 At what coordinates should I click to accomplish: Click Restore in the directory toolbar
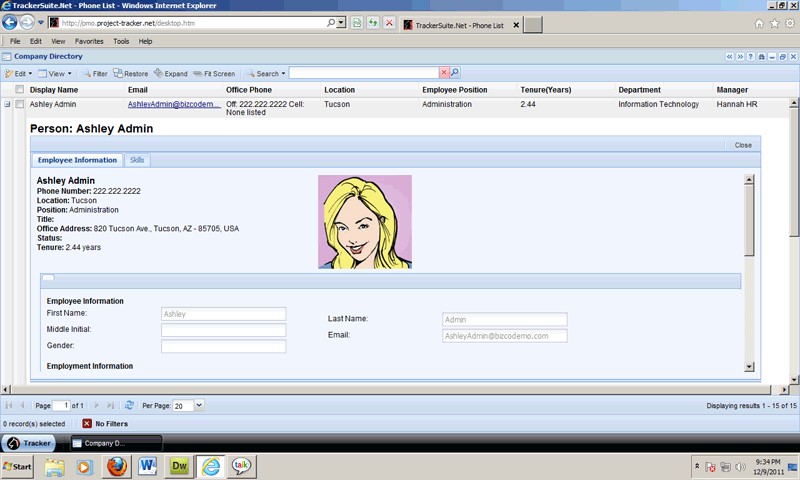point(131,73)
